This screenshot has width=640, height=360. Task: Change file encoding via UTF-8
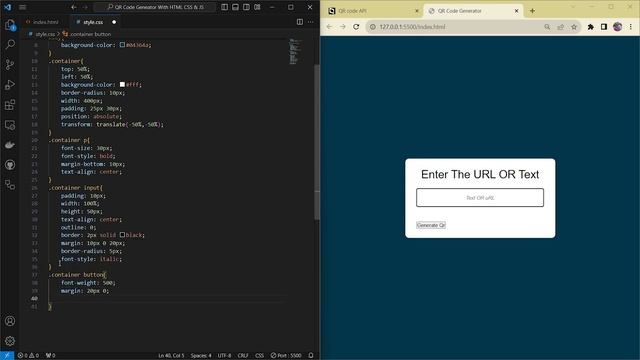(x=224, y=356)
